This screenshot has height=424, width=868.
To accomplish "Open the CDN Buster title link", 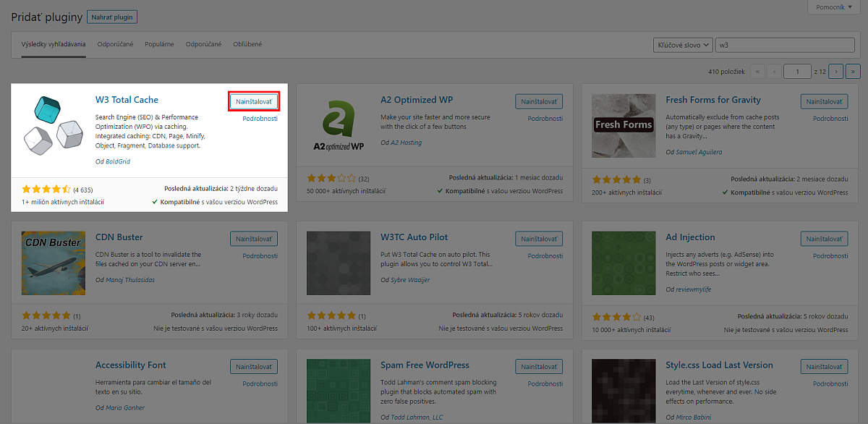I will [119, 237].
